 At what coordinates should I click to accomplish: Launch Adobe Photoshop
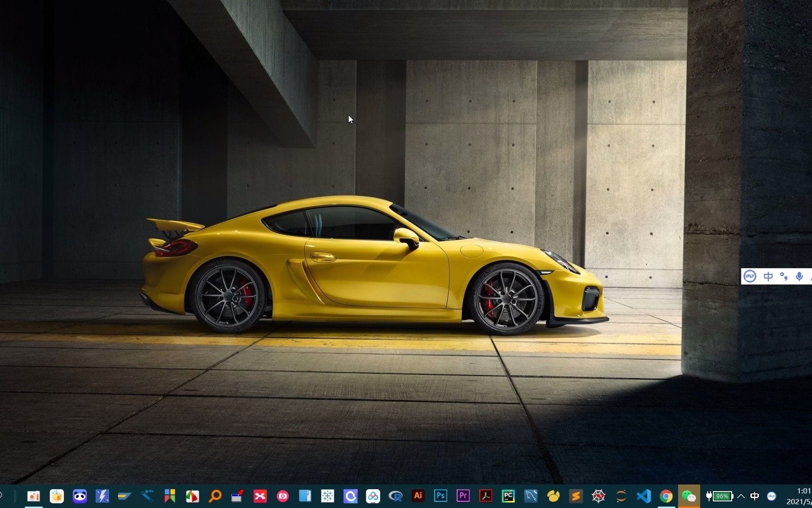[440, 496]
